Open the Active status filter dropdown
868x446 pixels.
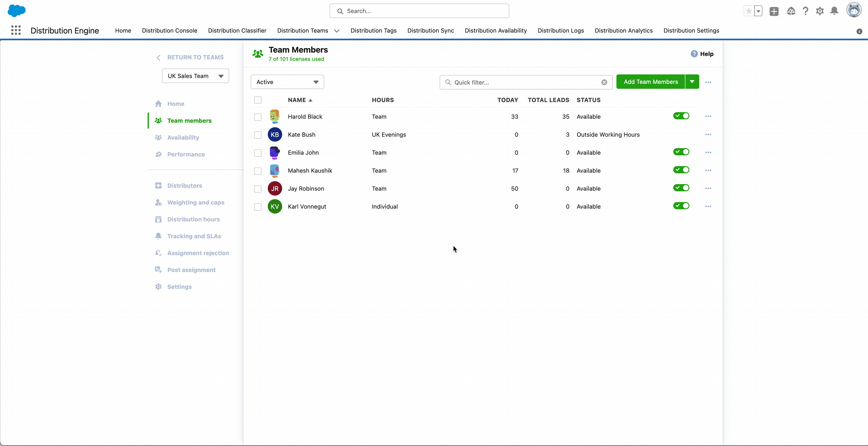coord(288,82)
